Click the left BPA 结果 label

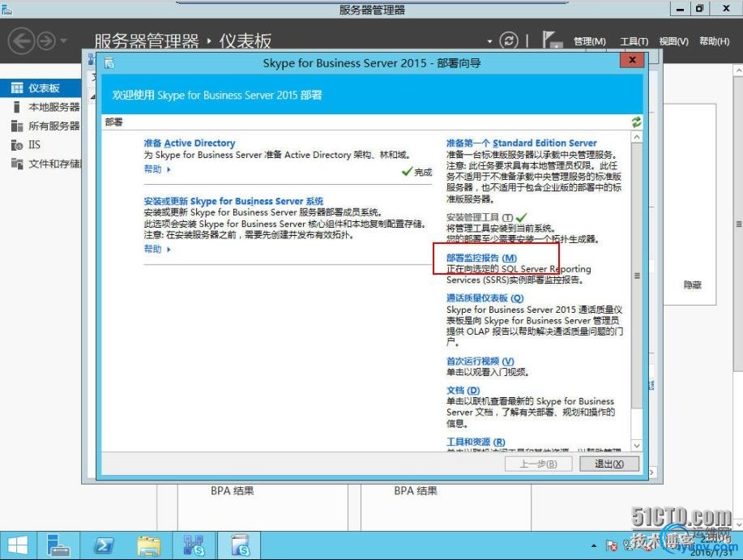click(233, 491)
